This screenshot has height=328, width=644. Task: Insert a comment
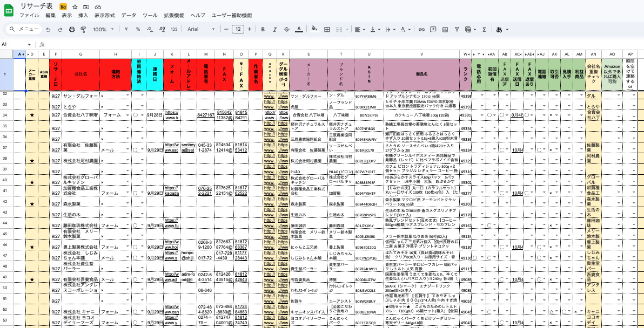433,30
